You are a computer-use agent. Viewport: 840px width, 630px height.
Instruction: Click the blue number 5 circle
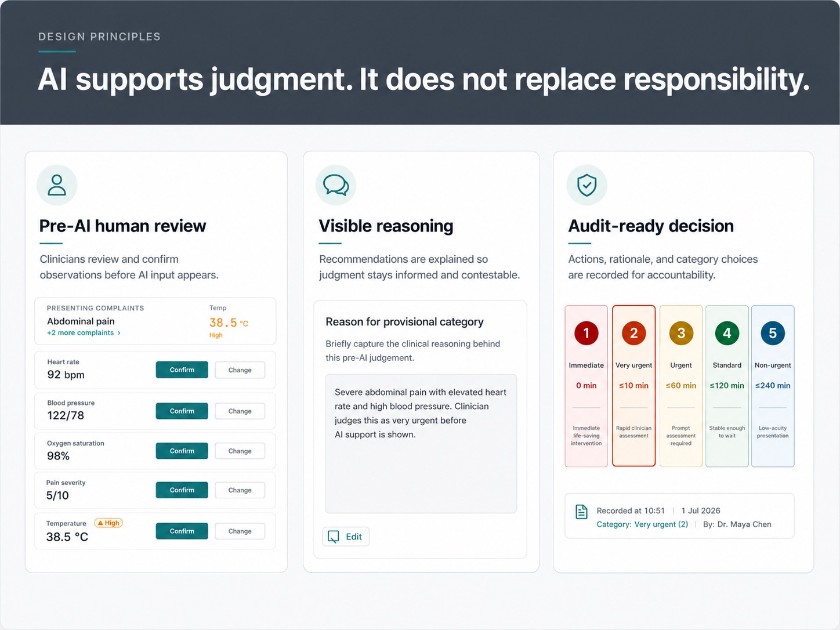pyautogui.click(x=773, y=333)
